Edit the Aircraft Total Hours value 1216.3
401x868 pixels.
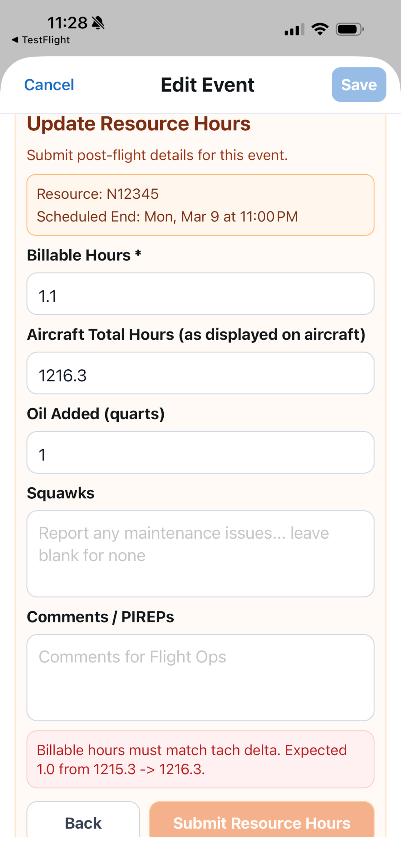coord(201,373)
